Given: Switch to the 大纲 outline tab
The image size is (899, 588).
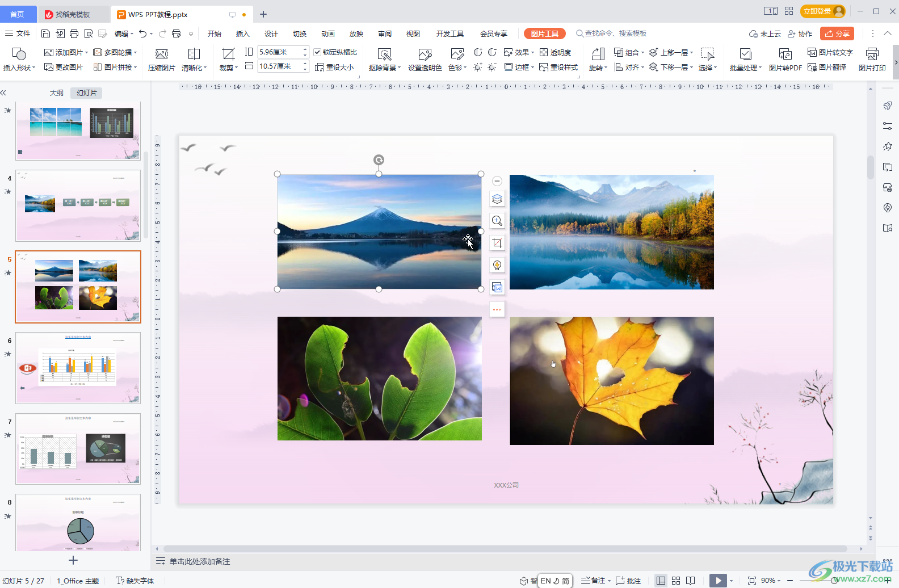Looking at the screenshot, I should (56, 93).
